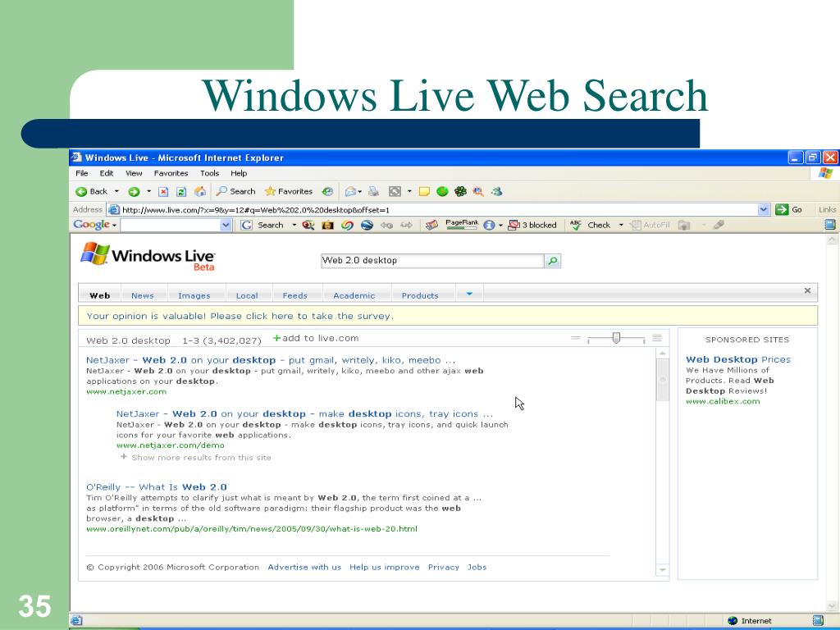Click the Google toolbar G Search button
This screenshot has height=630, width=840.
(262, 225)
